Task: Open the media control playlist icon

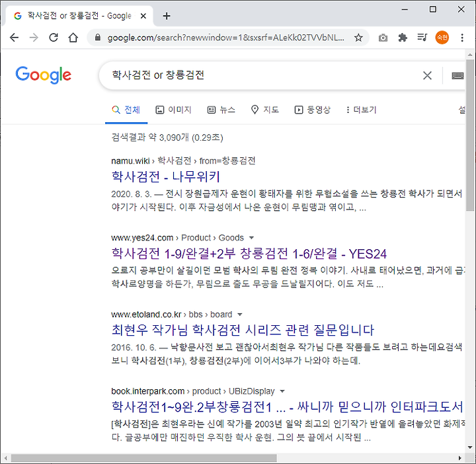Action: coord(422,38)
